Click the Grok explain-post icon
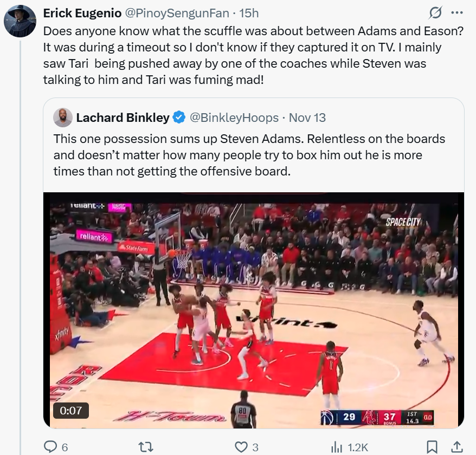Screen dimensions: 476x455 [434, 12]
